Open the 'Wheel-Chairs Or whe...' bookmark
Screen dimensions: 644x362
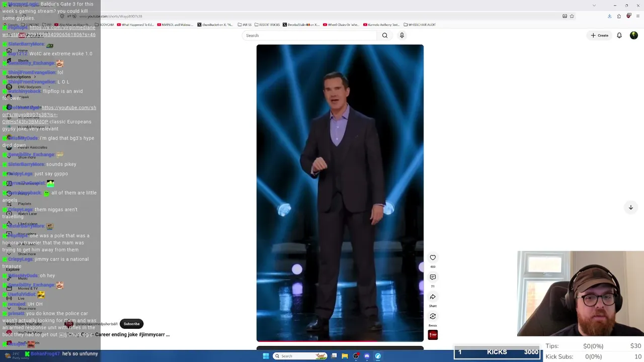[x=341, y=25]
